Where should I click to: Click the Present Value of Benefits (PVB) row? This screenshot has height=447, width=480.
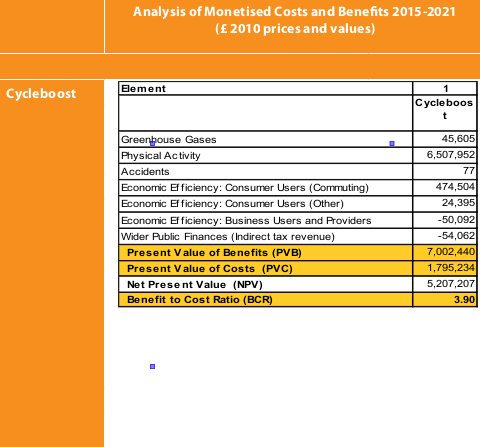[x=298, y=253]
